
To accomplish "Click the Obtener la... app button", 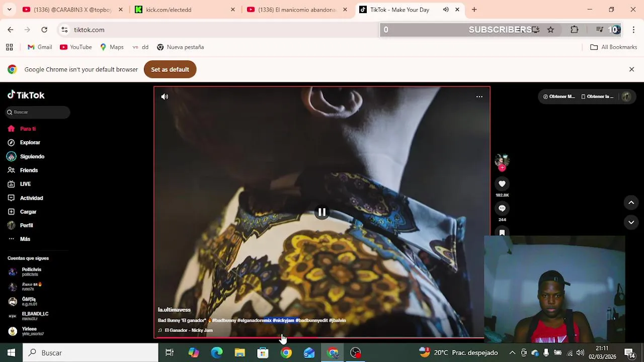I will (597, 97).
